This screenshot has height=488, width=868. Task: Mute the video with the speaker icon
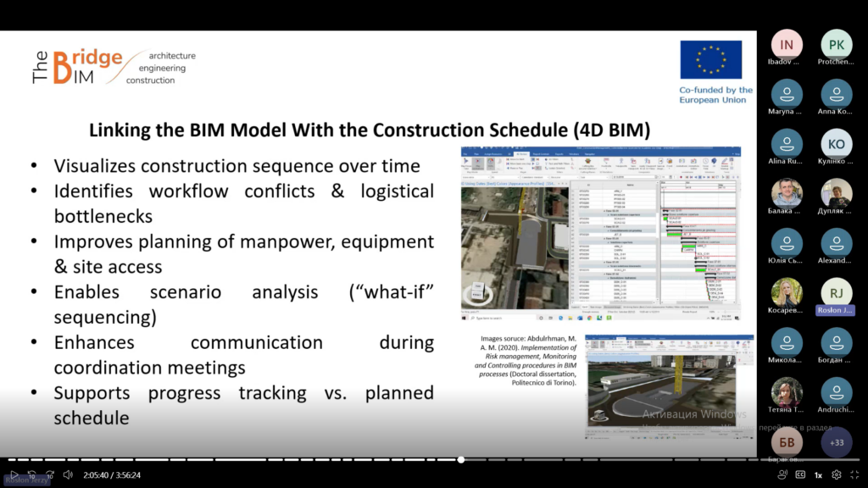tap(68, 475)
